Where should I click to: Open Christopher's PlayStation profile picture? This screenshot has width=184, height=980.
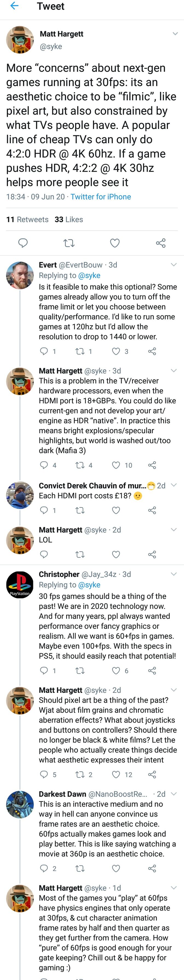[x=20, y=585]
